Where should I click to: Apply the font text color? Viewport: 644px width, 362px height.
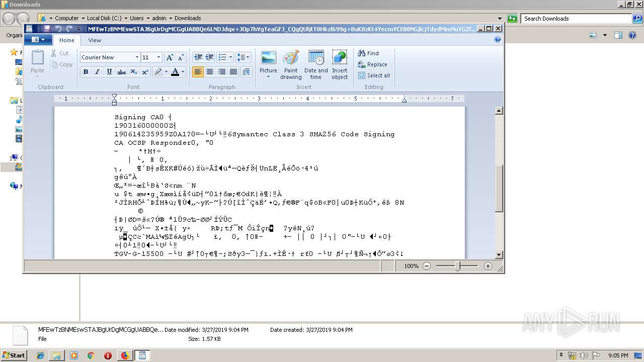click(175, 72)
